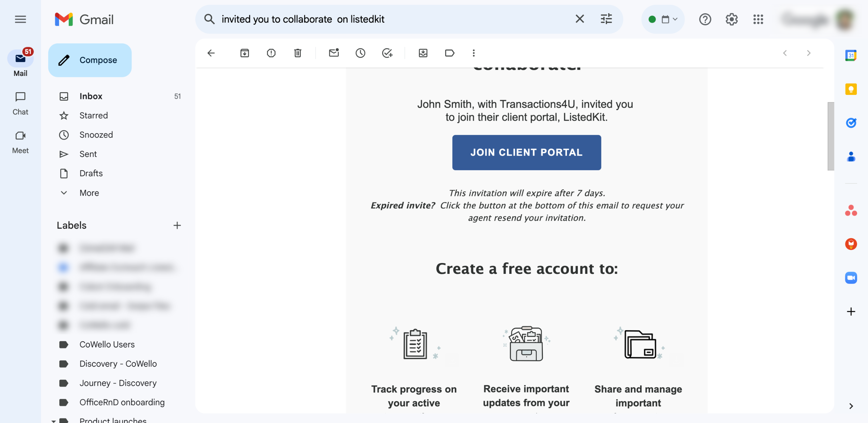Open the Inbox folder
Screen dimensions: 868x423
(91, 96)
